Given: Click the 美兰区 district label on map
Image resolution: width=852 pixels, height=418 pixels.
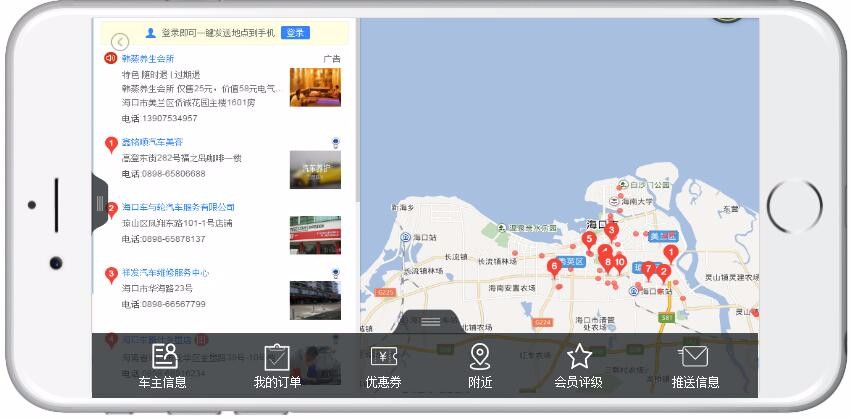Looking at the screenshot, I should pos(663,236).
